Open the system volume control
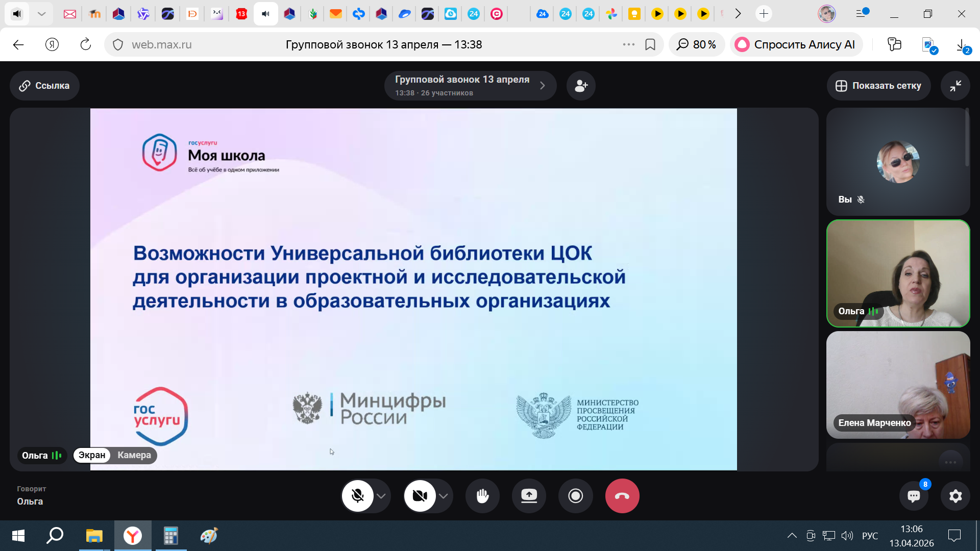 click(x=847, y=536)
